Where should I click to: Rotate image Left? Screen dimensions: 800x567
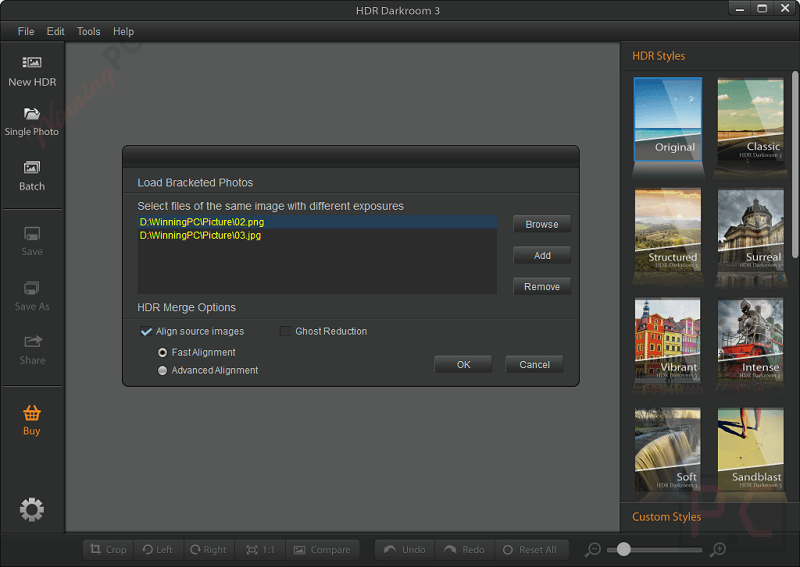(158, 550)
